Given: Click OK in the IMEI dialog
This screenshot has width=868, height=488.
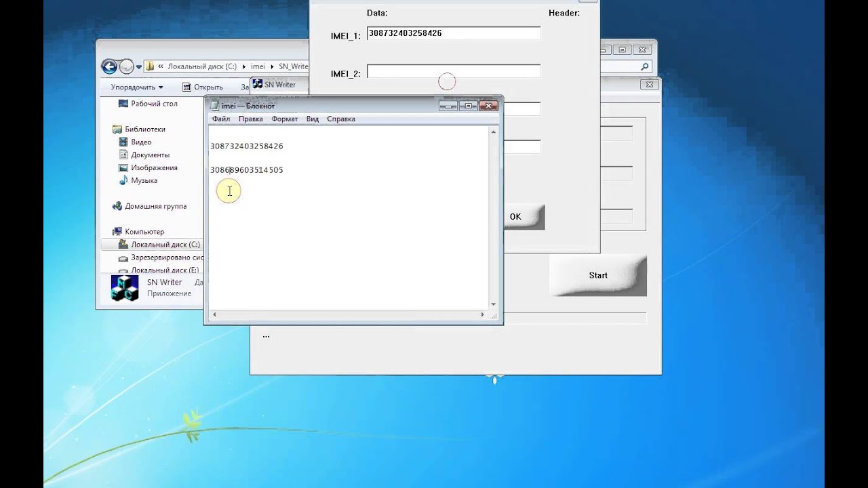Looking at the screenshot, I should [515, 217].
